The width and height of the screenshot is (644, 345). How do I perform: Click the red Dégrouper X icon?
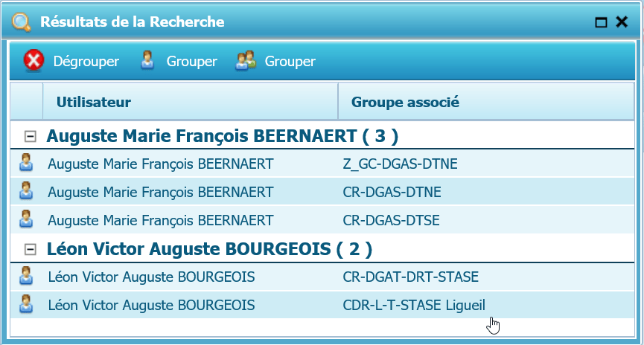(34, 61)
